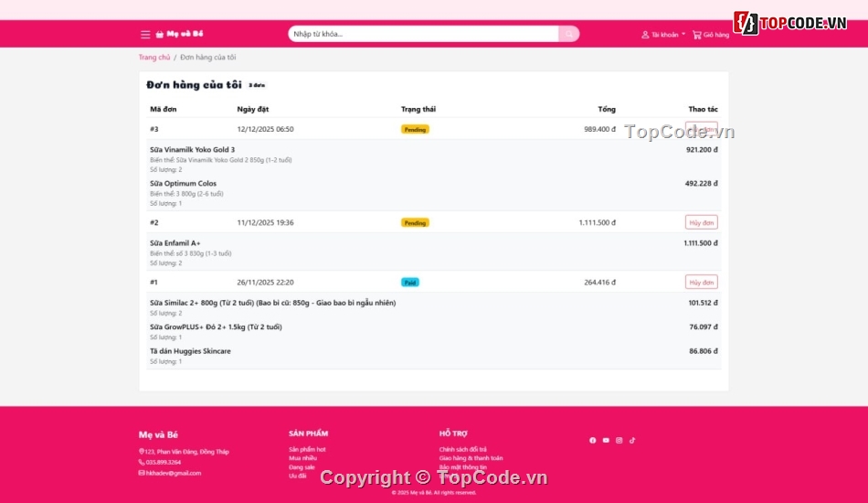Open Bảo mật thông tin link
868x503 pixels.
pos(463,467)
